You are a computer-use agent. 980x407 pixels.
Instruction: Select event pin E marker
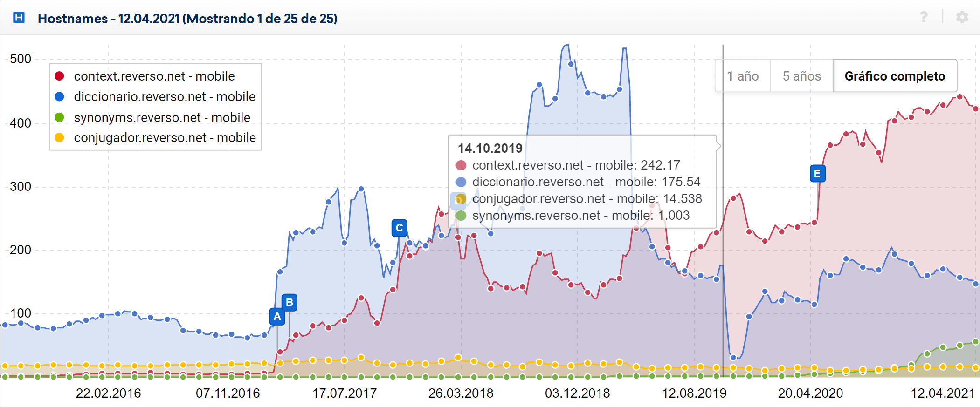pyautogui.click(x=817, y=174)
